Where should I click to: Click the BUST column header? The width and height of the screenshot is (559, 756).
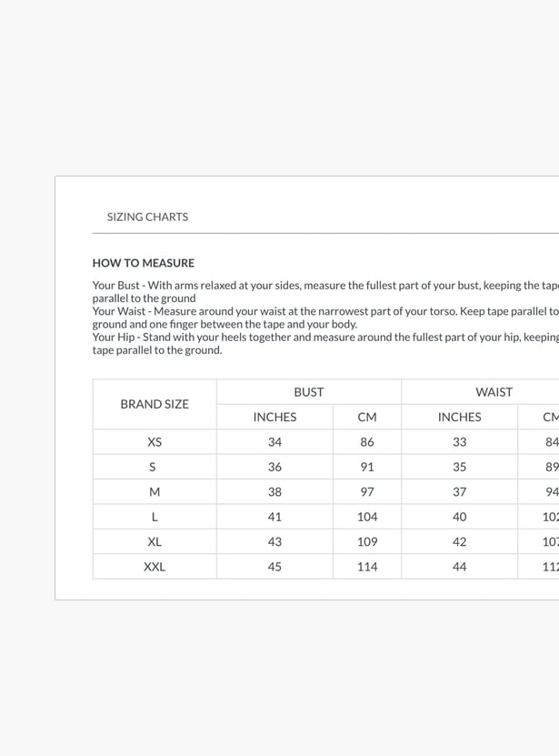309,392
